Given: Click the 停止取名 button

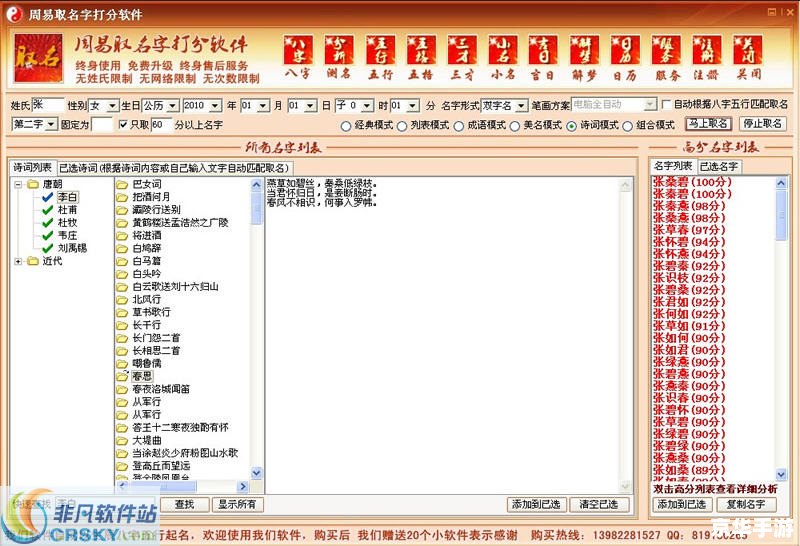Looking at the screenshot, I should (x=762, y=123).
